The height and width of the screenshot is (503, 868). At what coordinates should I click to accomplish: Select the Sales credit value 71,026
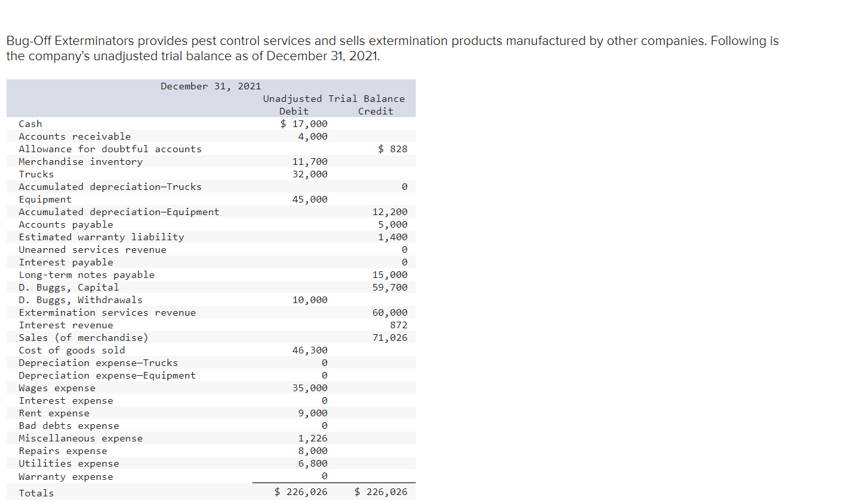pyautogui.click(x=390, y=338)
